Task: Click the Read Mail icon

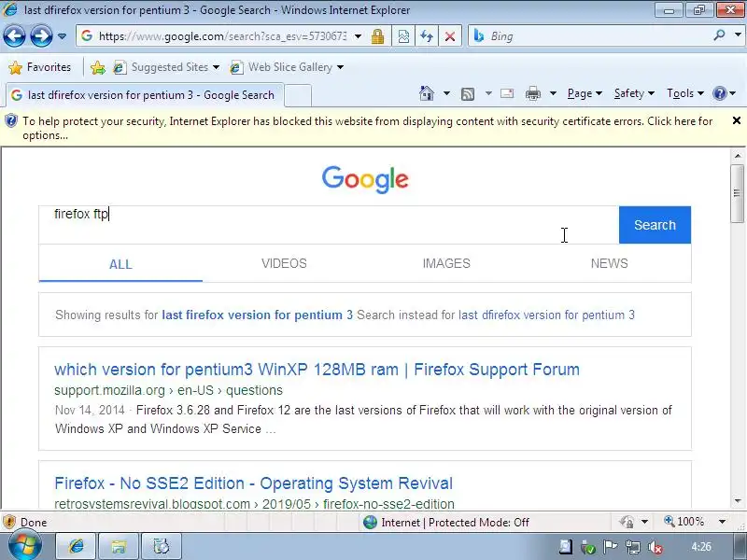Action: 507,93
